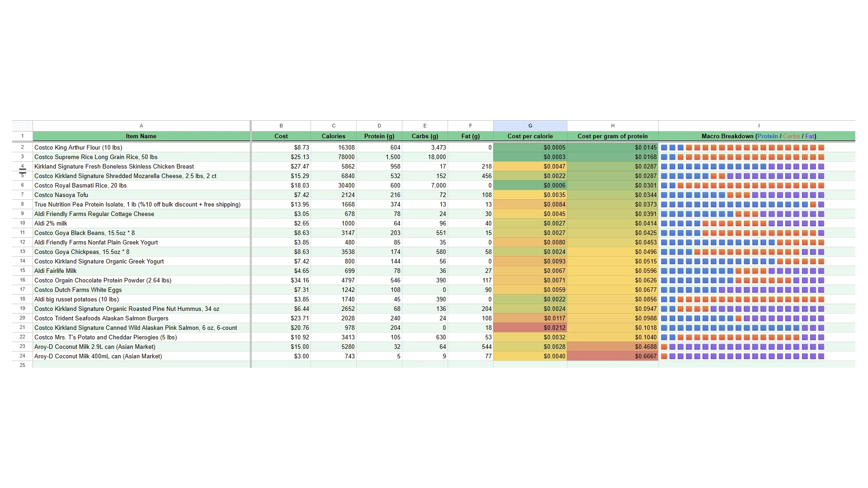Click calories cell 16308
Viewport: 868px width, 488px height.
333,147
